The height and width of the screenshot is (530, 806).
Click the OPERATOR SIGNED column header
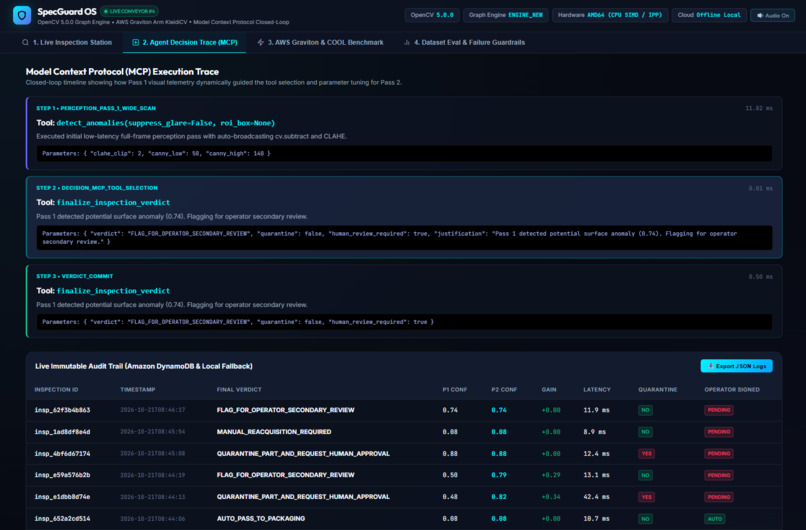(x=732, y=390)
